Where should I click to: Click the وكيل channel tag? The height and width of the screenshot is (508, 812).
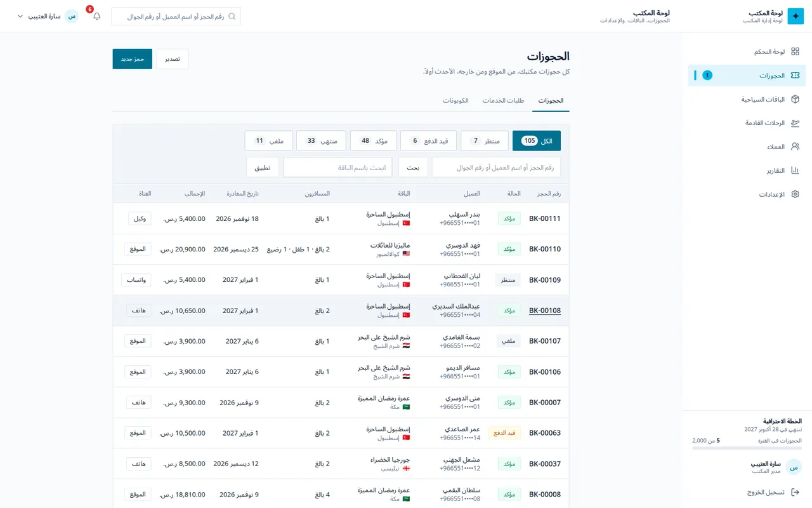tap(140, 218)
